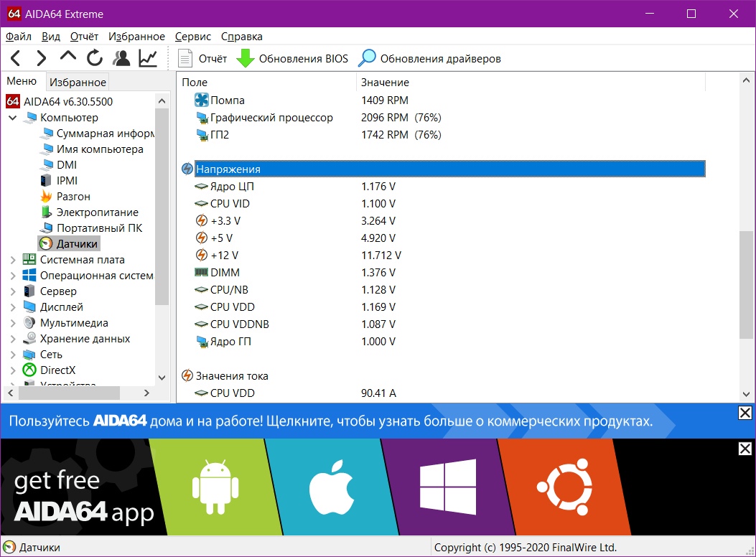The width and height of the screenshot is (756, 557).
Task: Click the horizontal scrollbar thumb of the tree panel
Action: tap(69, 393)
